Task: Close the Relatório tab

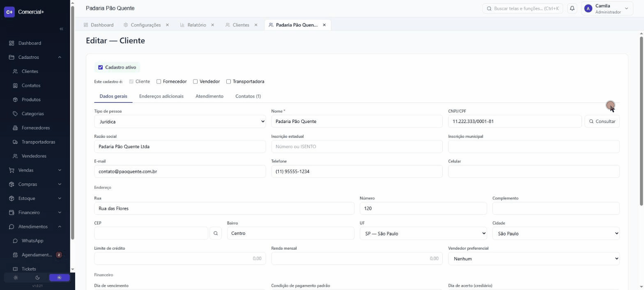Action: click(x=212, y=25)
